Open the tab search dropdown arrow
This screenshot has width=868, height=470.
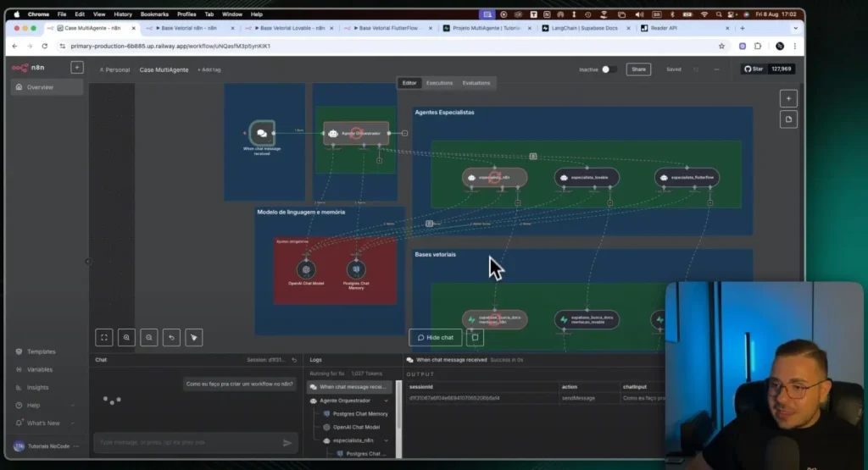795,28
